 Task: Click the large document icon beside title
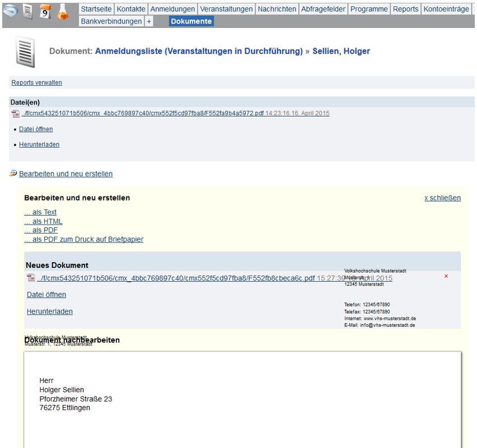point(25,52)
